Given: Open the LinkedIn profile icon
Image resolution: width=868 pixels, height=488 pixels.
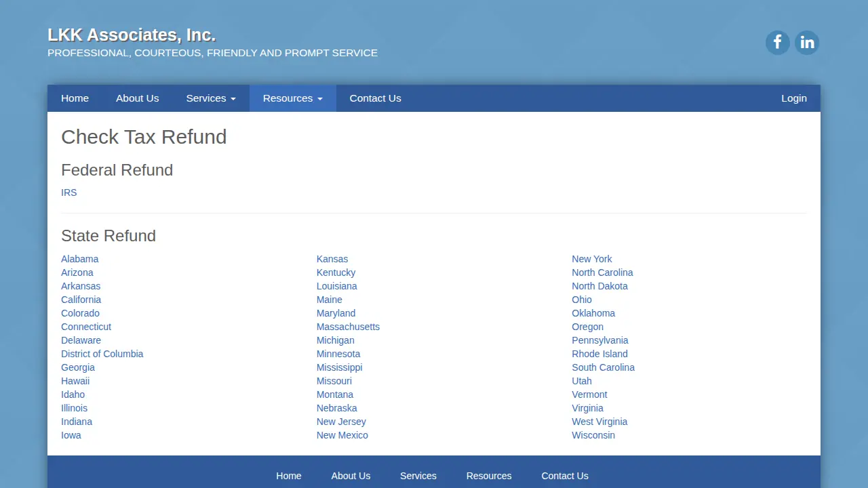Looking at the screenshot, I should (x=807, y=43).
